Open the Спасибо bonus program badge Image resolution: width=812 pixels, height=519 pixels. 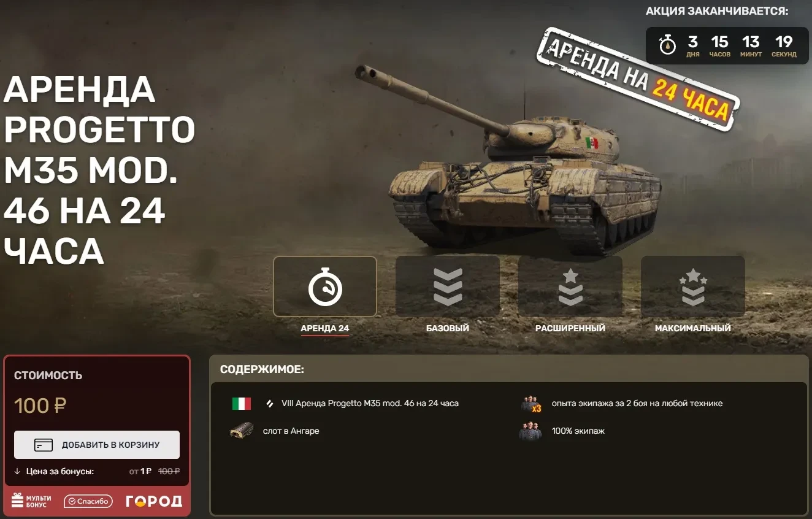[88, 501]
